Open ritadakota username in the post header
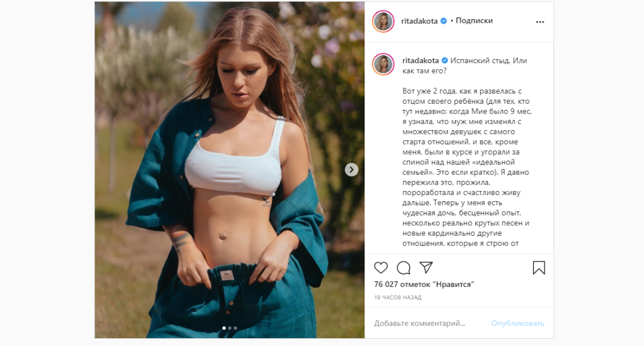Image resolution: width=644 pixels, height=345 pixels. (x=420, y=21)
